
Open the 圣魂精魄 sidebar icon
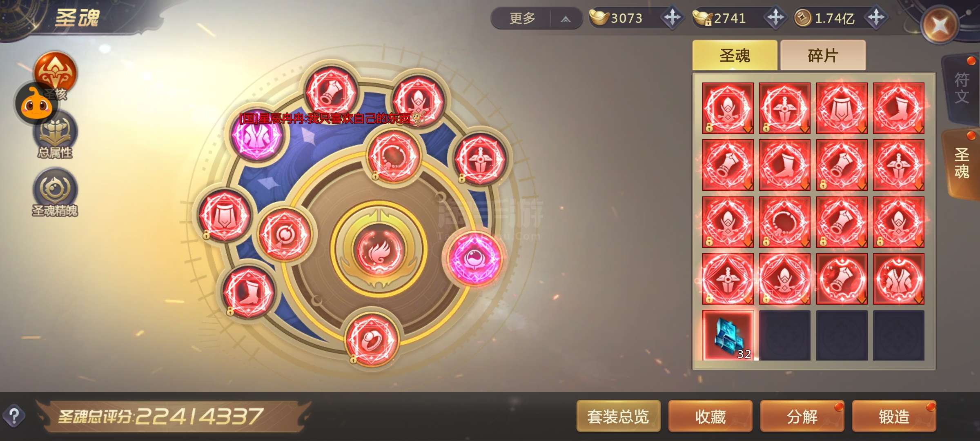(x=55, y=192)
